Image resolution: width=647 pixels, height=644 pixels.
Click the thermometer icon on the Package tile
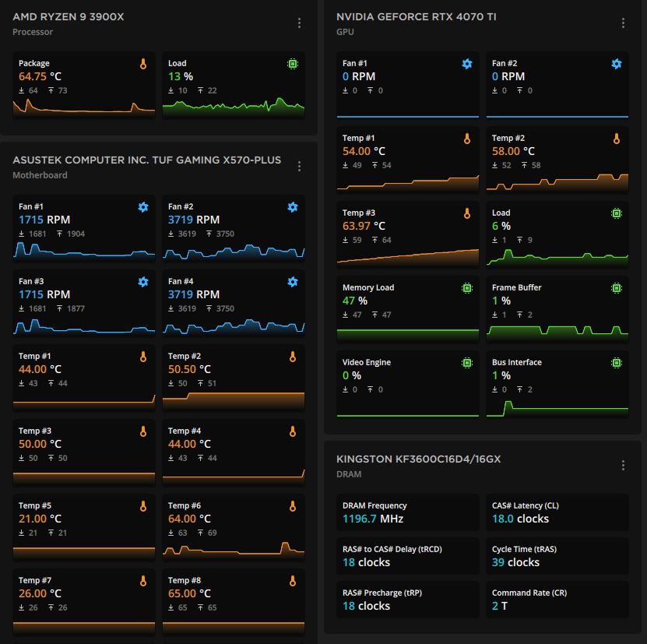point(143,64)
